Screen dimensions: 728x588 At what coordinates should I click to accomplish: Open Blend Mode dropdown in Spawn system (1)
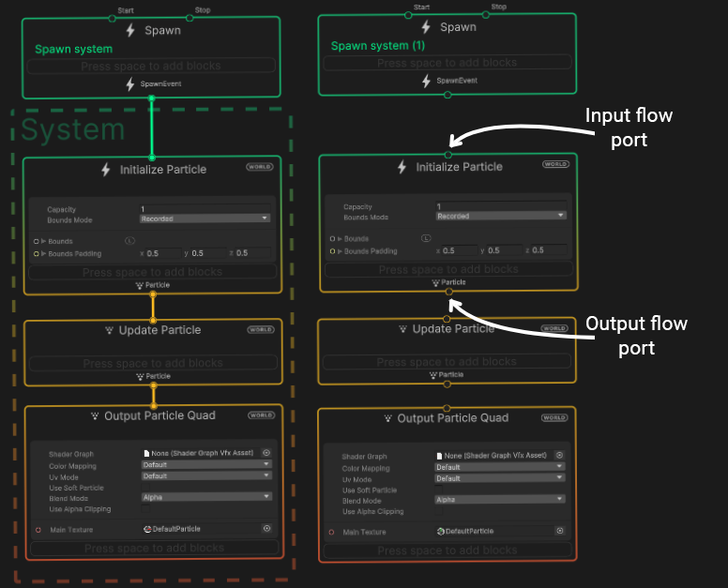pos(499,501)
